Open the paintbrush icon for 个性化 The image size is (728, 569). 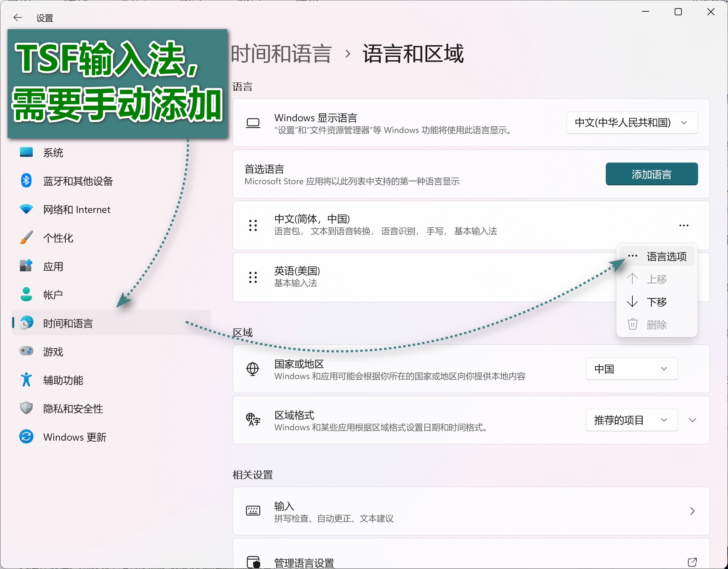[26, 238]
